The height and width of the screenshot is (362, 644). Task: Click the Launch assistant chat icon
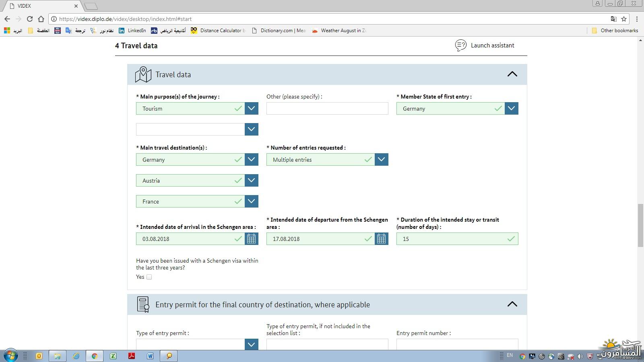pos(460,45)
